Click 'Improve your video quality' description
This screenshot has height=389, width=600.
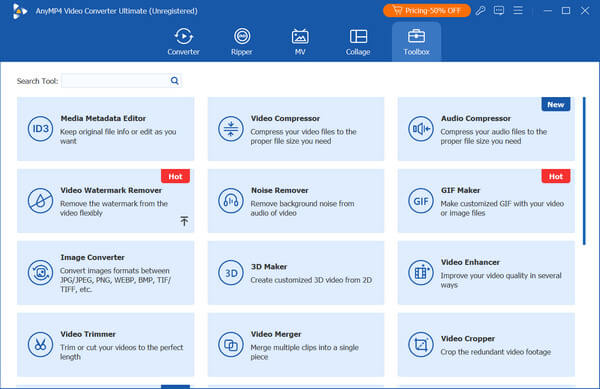tap(501, 280)
